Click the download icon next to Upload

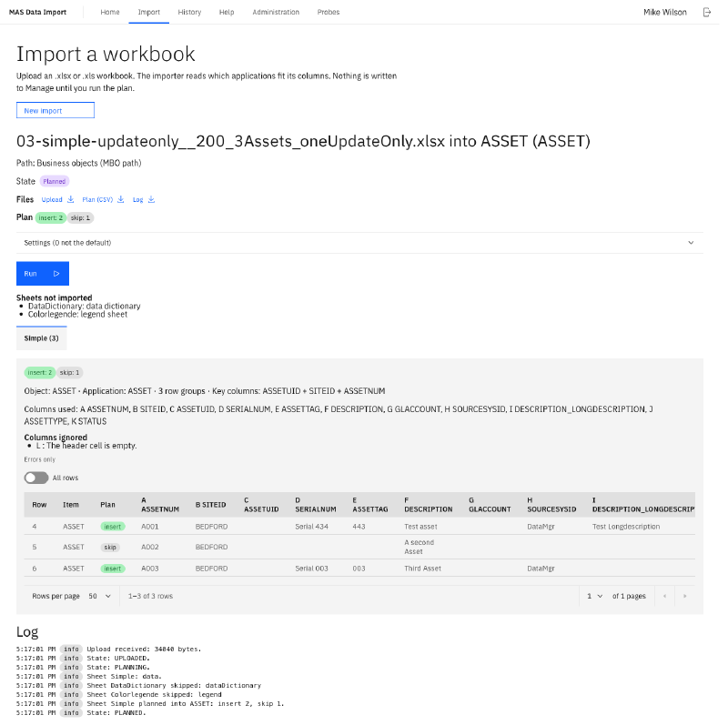pos(72,201)
